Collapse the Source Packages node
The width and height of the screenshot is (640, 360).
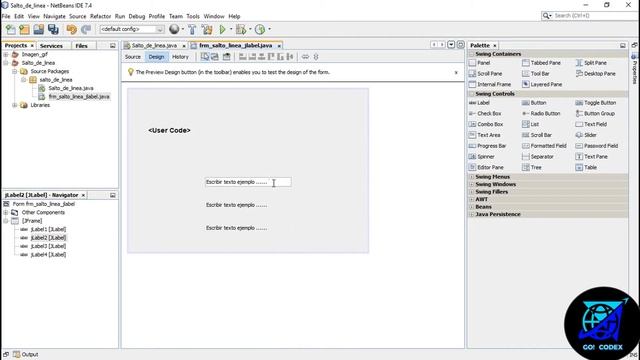pyautogui.click(x=15, y=71)
